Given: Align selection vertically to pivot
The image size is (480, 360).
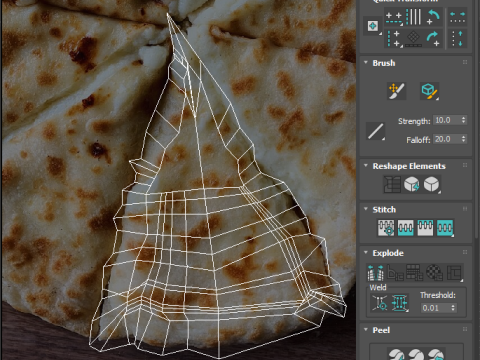Looking at the screenshot, I should (394, 38).
